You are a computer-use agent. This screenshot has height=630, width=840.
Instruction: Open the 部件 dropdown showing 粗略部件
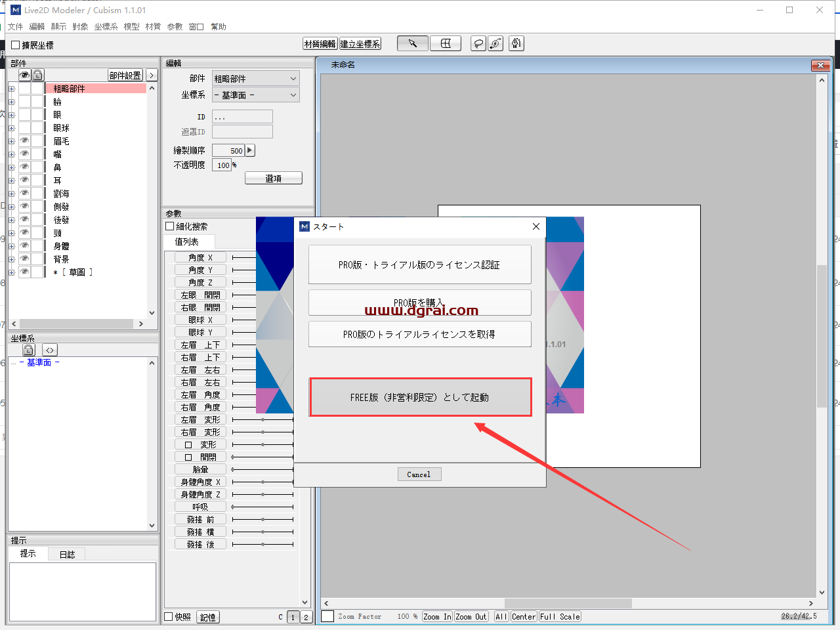[x=255, y=78]
